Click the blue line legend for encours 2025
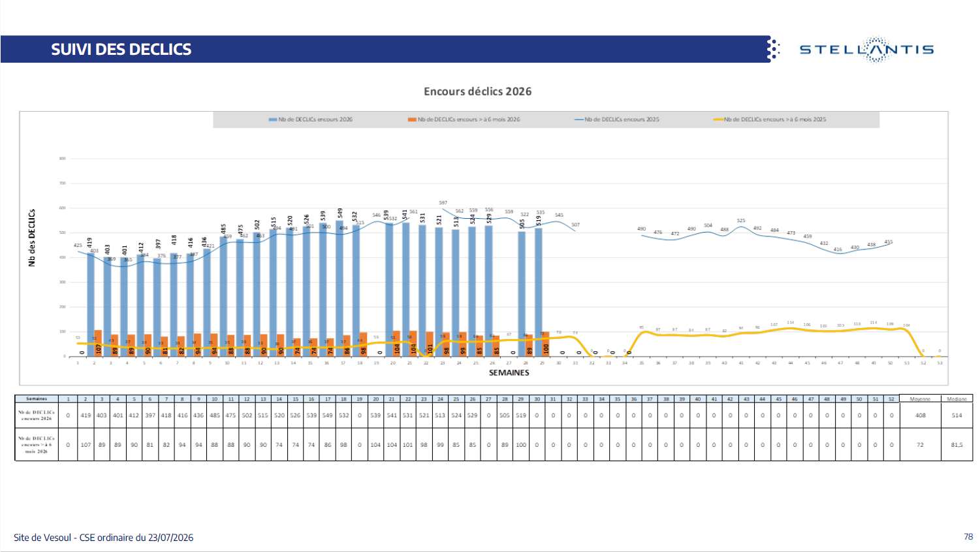 tap(578, 120)
